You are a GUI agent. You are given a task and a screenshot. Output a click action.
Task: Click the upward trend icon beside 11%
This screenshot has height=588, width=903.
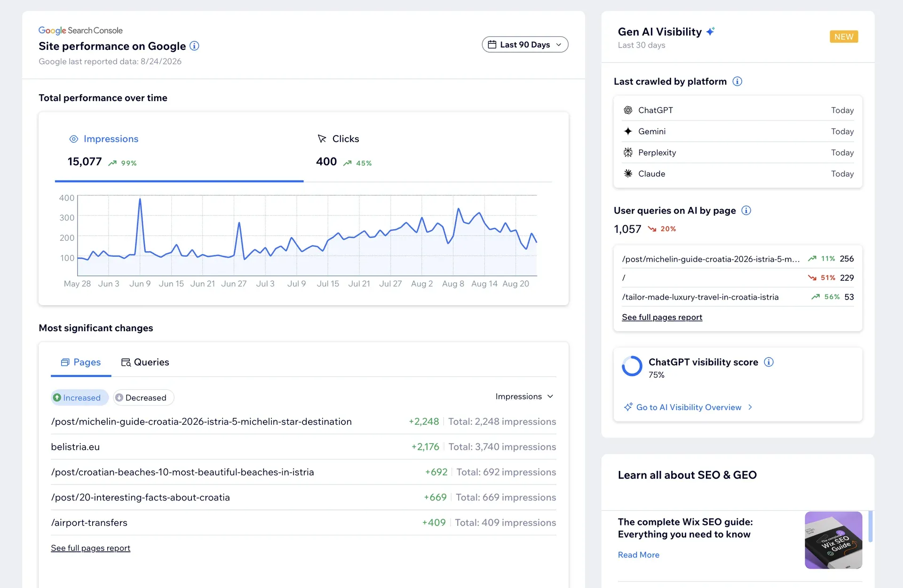point(812,259)
